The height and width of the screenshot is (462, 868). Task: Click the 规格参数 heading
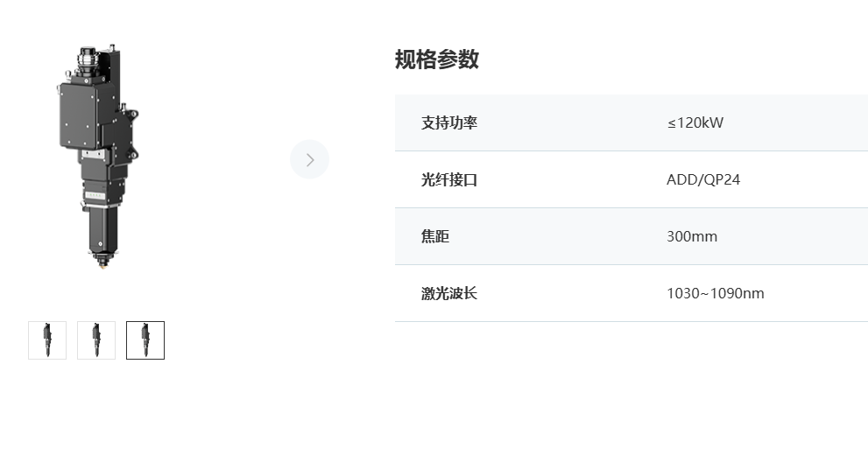(x=437, y=59)
